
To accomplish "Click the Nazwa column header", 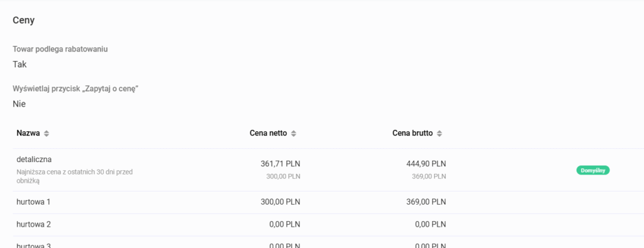I will pos(28,133).
